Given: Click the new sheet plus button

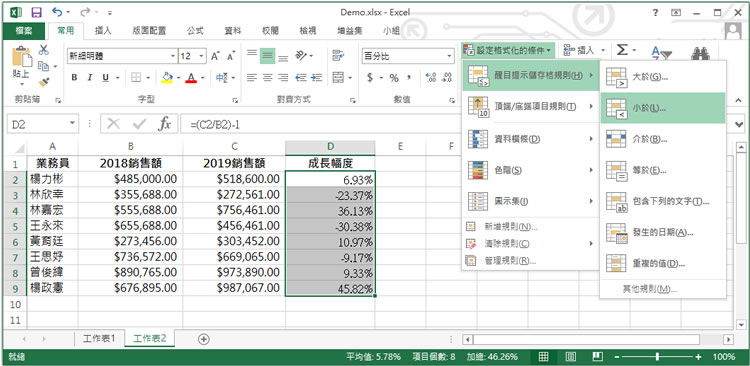Looking at the screenshot, I should tap(204, 339).
